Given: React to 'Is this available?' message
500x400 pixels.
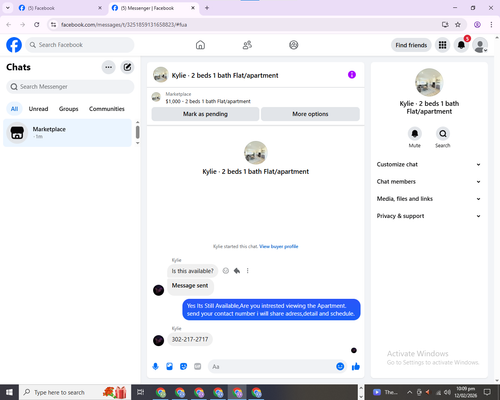Looking at the screenshot, I should [226, 271].
